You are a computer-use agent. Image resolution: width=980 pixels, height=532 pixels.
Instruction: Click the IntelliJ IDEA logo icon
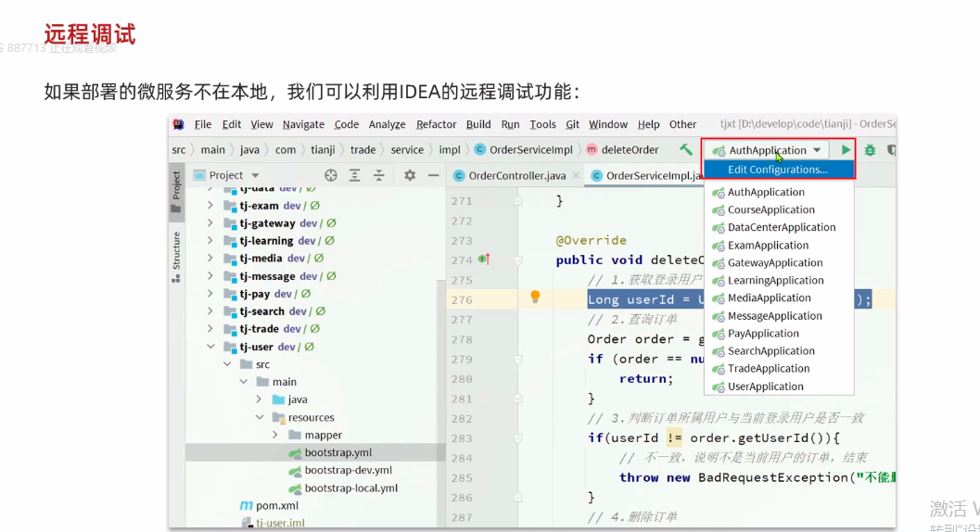click(x=179, y=124)
